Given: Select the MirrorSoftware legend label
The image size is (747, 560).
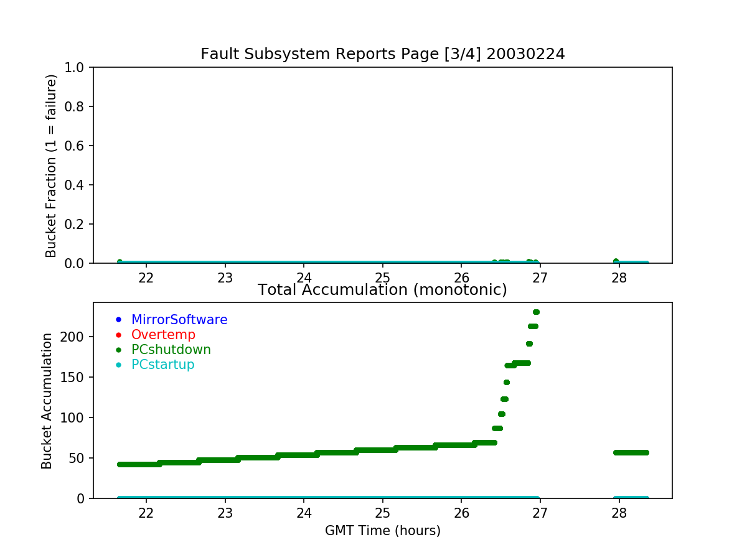Looking at the screenshot, I should [x=179, y=320].
